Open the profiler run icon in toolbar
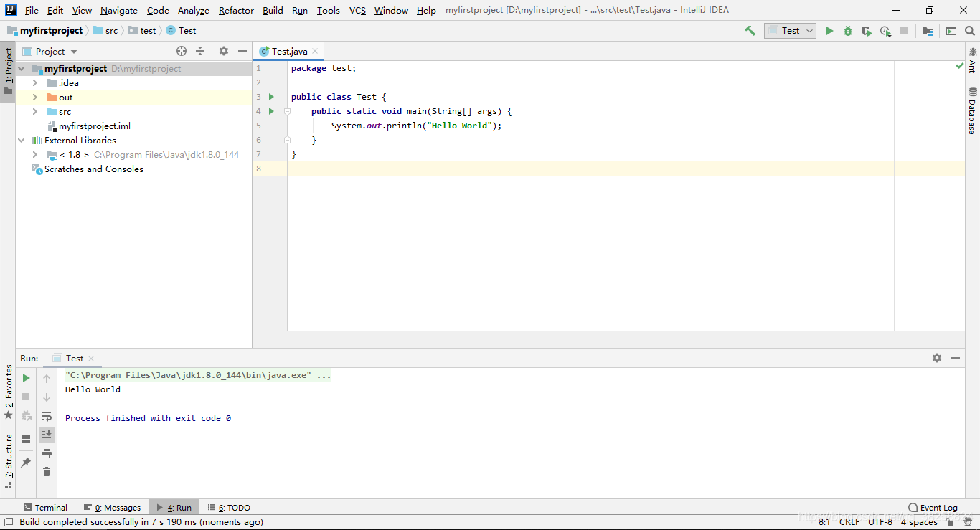The image size is (980, 530). (x=885, y=31)
